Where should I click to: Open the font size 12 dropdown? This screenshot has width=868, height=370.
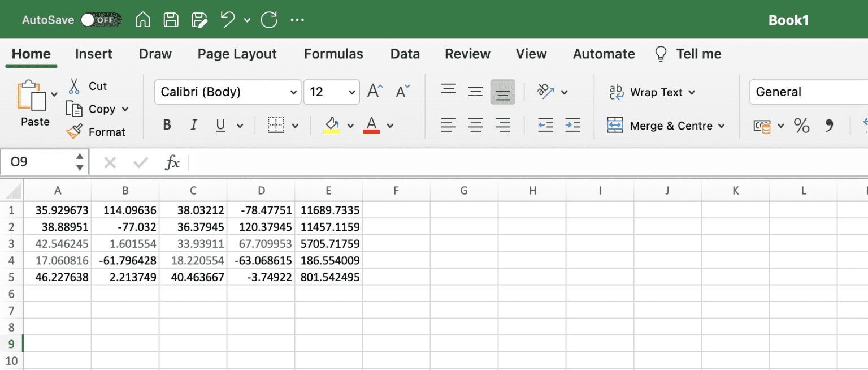332,92
